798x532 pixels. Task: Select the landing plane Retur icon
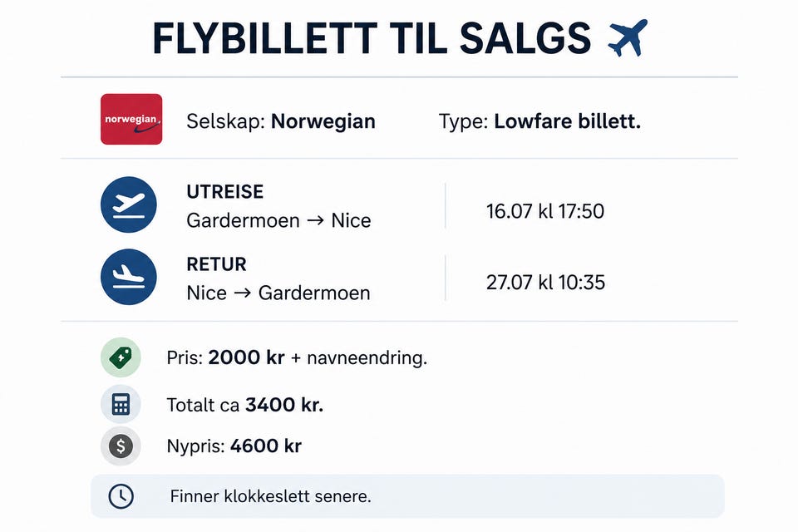pos(129,277)
